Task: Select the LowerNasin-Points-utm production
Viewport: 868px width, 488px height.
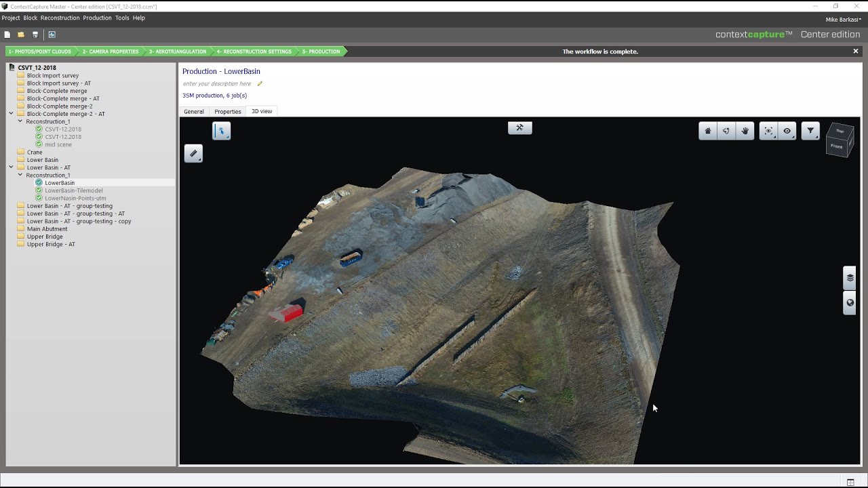Action: 75,198
